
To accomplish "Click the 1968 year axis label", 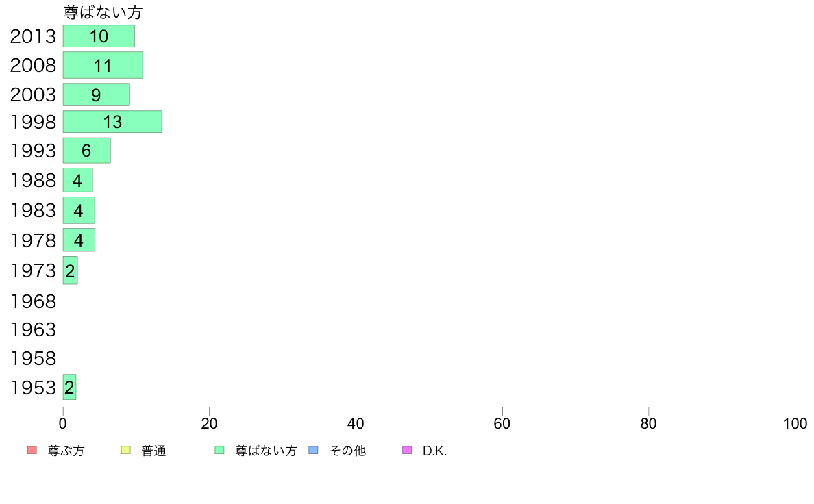I will point(33,301).
